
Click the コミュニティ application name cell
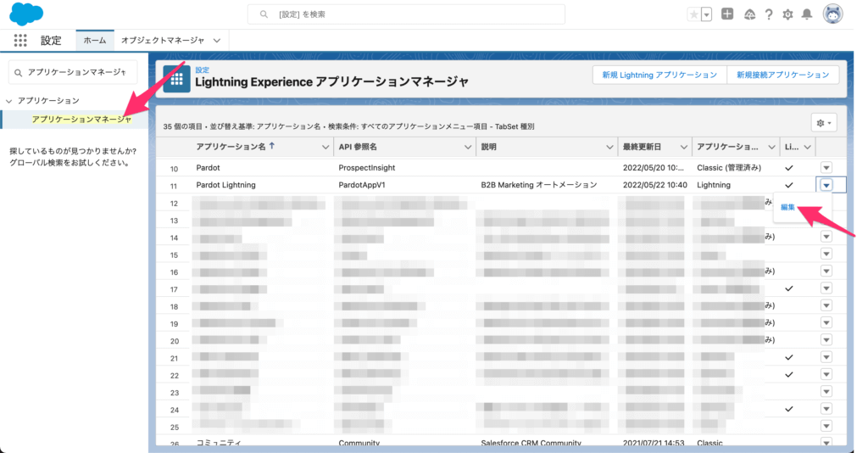219,443
